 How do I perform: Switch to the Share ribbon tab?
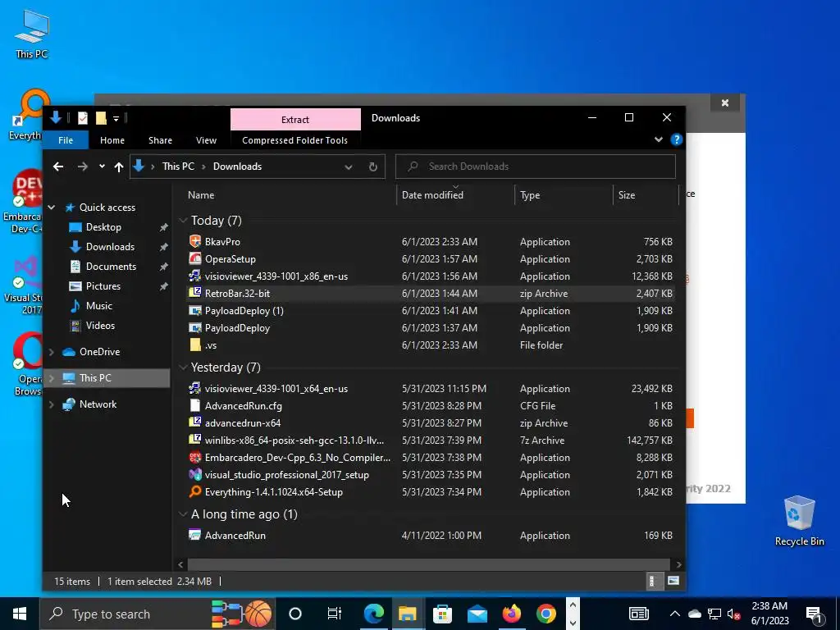tap(160, 140)
